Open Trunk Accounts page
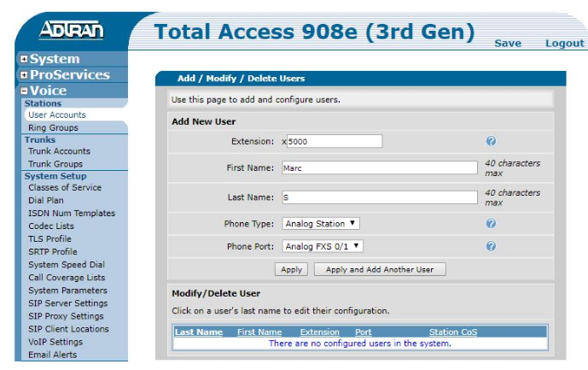 pyautogui.click(x=59, y=151)
